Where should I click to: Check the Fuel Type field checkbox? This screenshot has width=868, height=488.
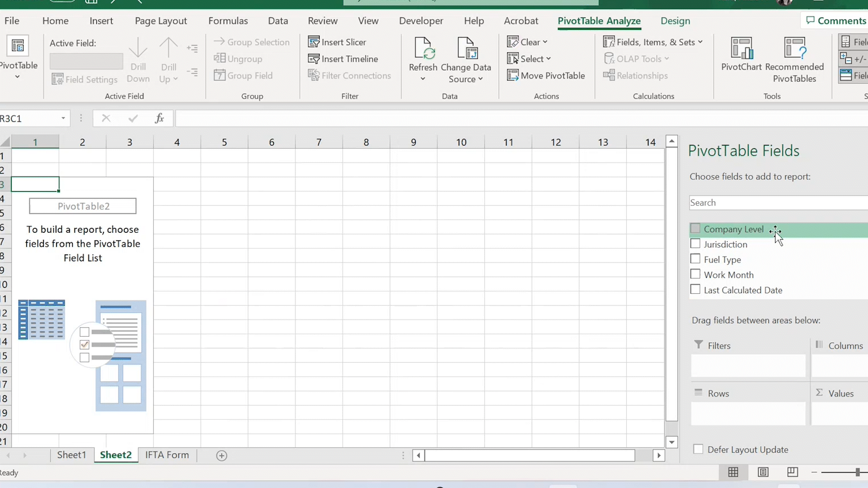pos(695,259)
